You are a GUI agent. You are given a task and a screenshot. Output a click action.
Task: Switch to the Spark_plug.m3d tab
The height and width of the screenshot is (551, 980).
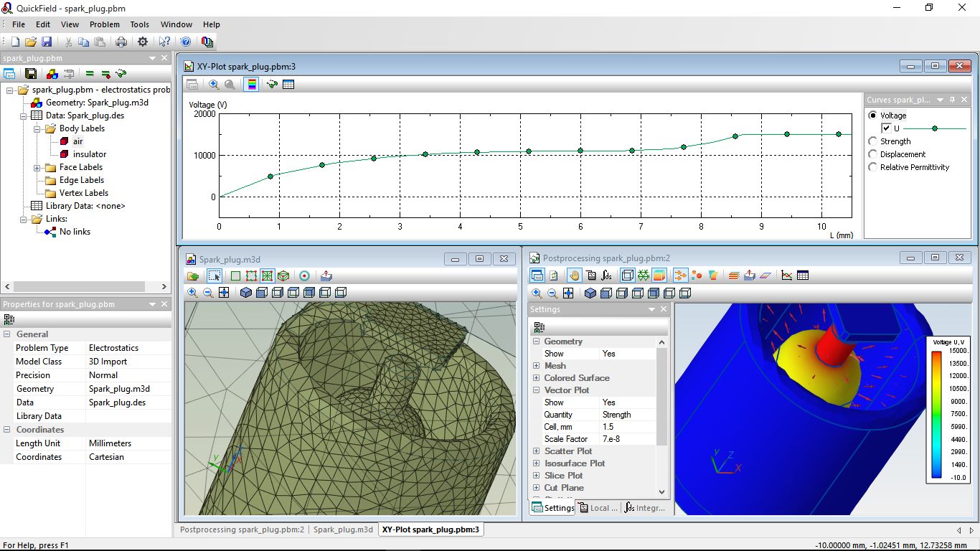[x=343, y=529]
